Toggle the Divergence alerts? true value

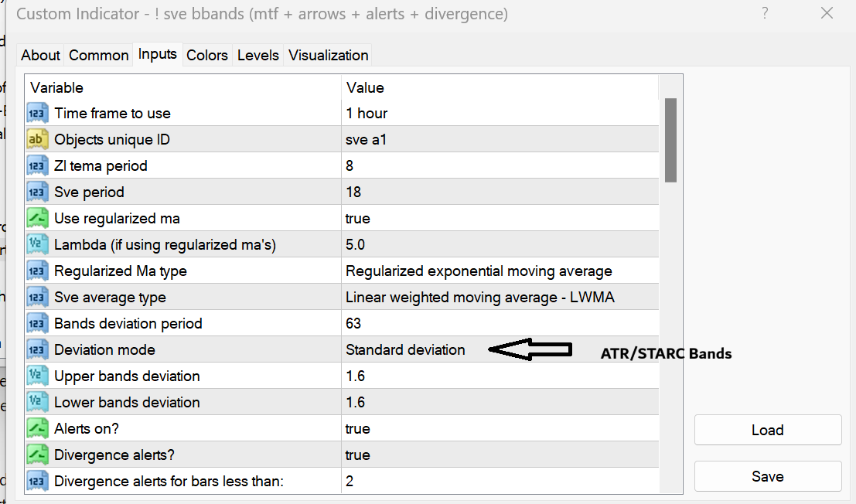pyautogui.click(x=358, y=455)
